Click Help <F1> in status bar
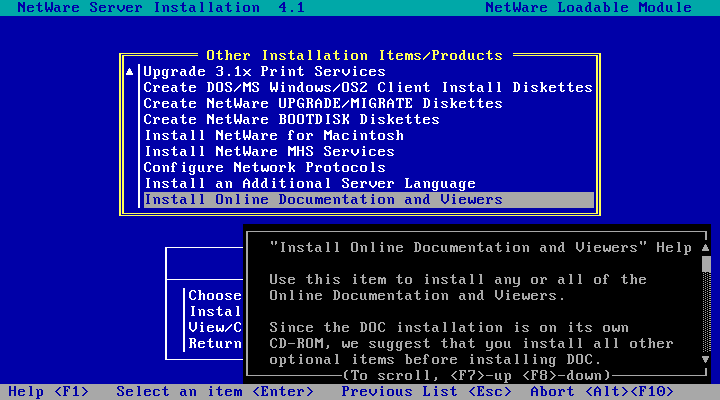The width and height of the screenshot is (720, 400). pyautogui.click(x=48, y=392)
